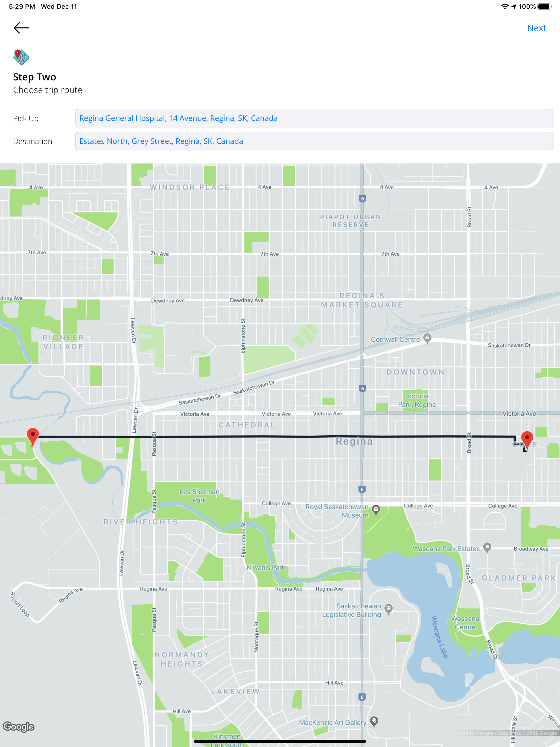This screenshot has height=747, width=560.
Task: Edit the Pick Up address field
Action: tap(314, 118)
